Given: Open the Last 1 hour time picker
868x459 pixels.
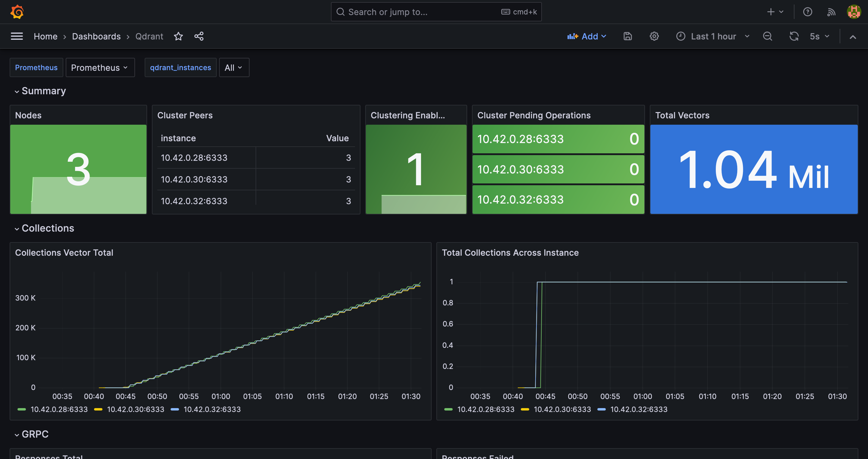Looking at the screenshot, I should (x=713, y=36).
